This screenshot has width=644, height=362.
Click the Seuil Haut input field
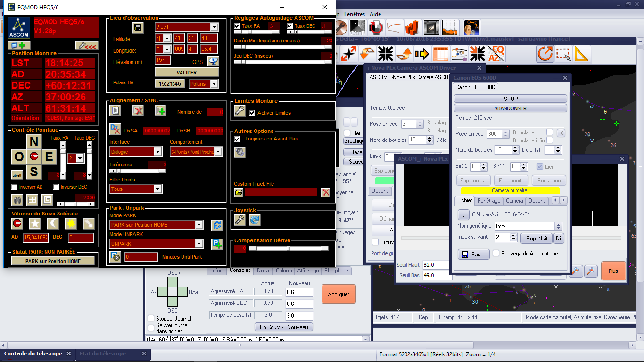pyautogui.click(x=437, y=265)
